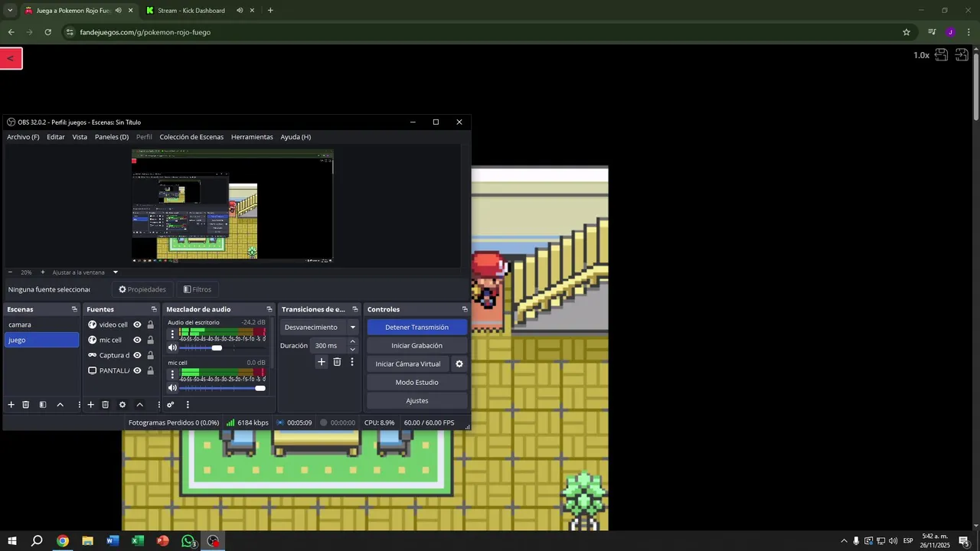Click the Iniciar Cámara Virtual button
Screen dimensions: 980x551
tap(408, 364)
